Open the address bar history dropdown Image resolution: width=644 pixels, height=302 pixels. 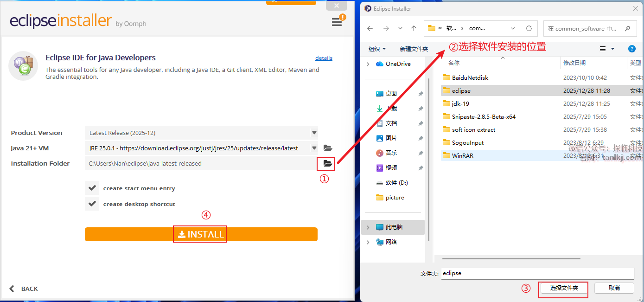click(x=512, y=28)
